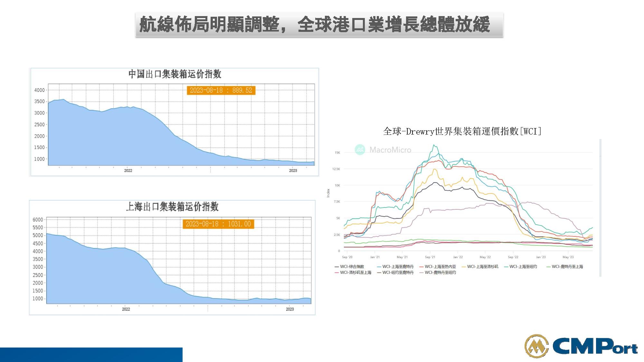Click the orange 2023-08-18 : 1031.00 label
This screenshot has height=362, width=644.
click(218, 224)
